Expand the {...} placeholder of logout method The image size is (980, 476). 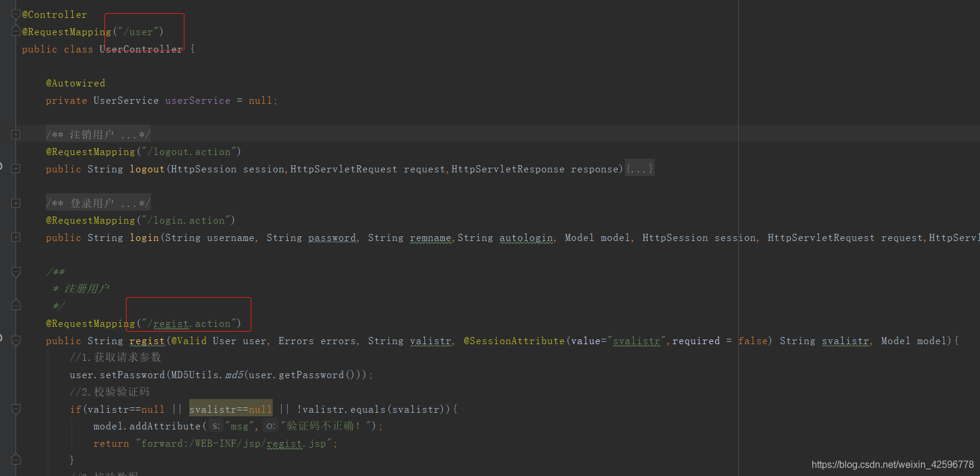click(x=640, y=169)
